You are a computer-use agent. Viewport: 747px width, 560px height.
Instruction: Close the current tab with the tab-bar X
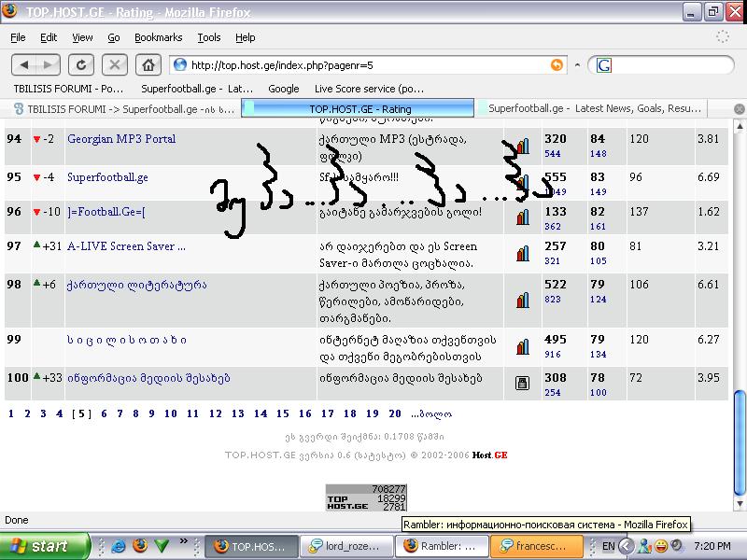pyautogui.click(x=740, y=109)
